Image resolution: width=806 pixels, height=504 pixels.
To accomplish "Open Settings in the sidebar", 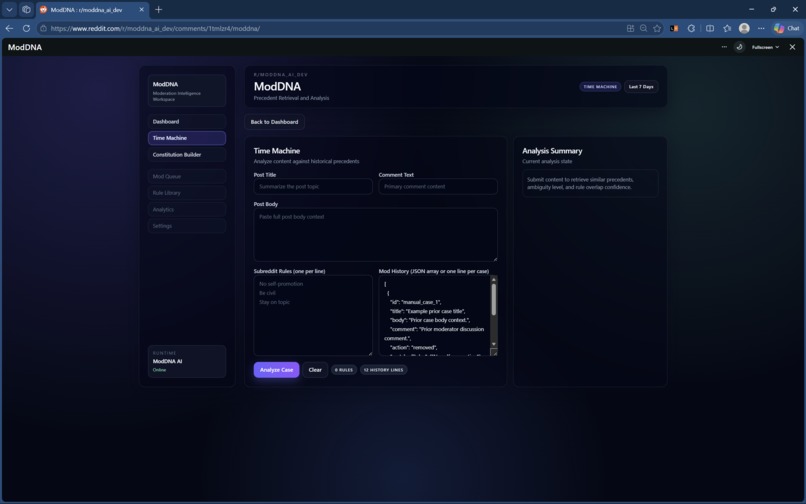I will click(187, 226).
